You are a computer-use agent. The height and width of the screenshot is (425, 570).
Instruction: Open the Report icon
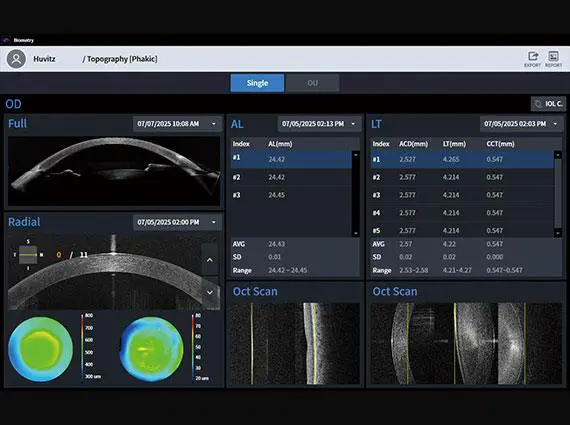tap(554, 59)
